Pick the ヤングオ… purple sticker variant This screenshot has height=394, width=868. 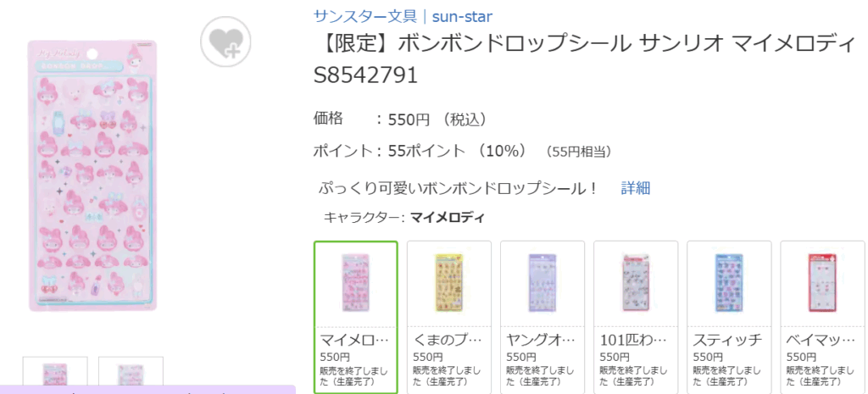point(542,317)
